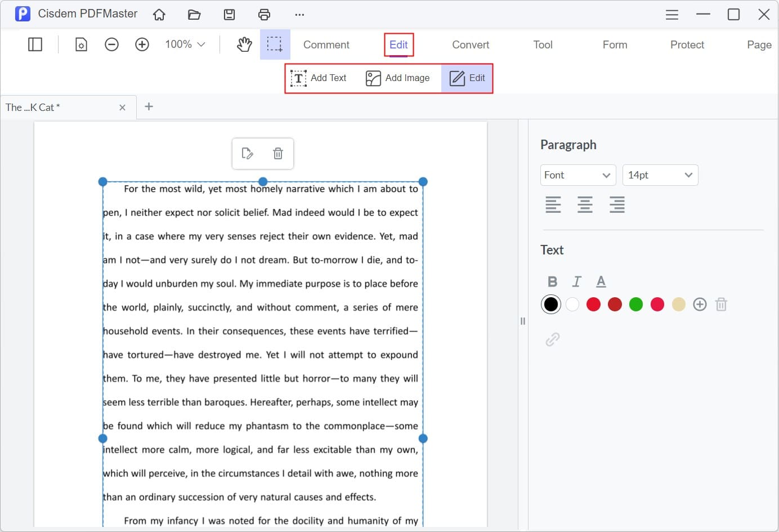Click the Save disk icon

coord(229,15)
